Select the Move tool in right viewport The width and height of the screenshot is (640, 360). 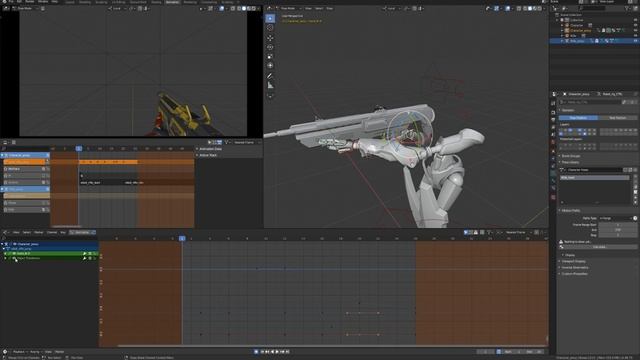pyautogui.click(x=270, y=38)
